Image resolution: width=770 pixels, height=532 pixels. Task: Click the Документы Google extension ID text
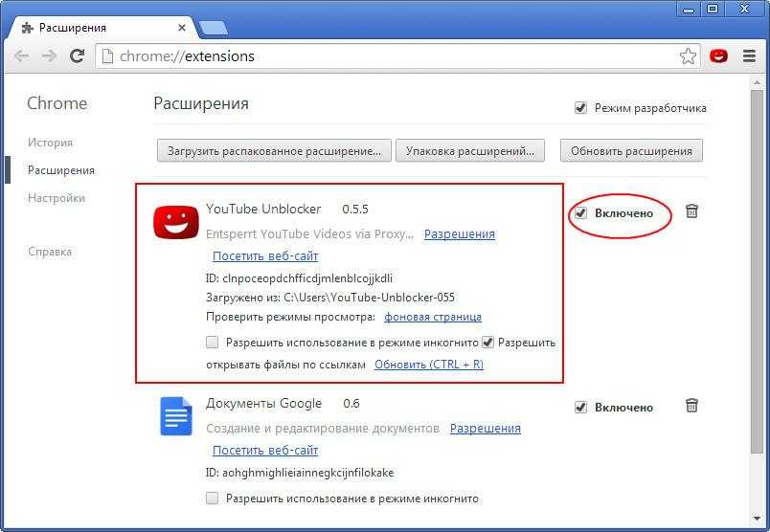point(300,473)
